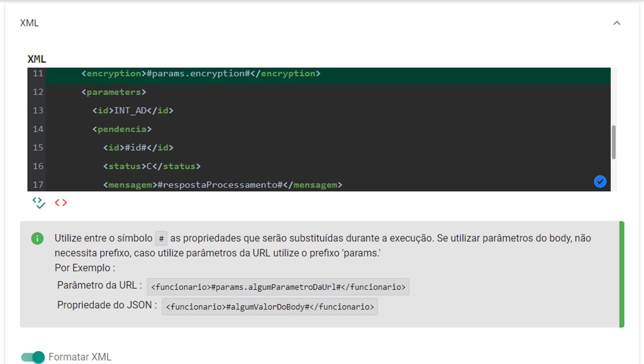Screen dimensions: 644x364
Task: Toggle the Formatar XML switch
Action: point(33,357)
